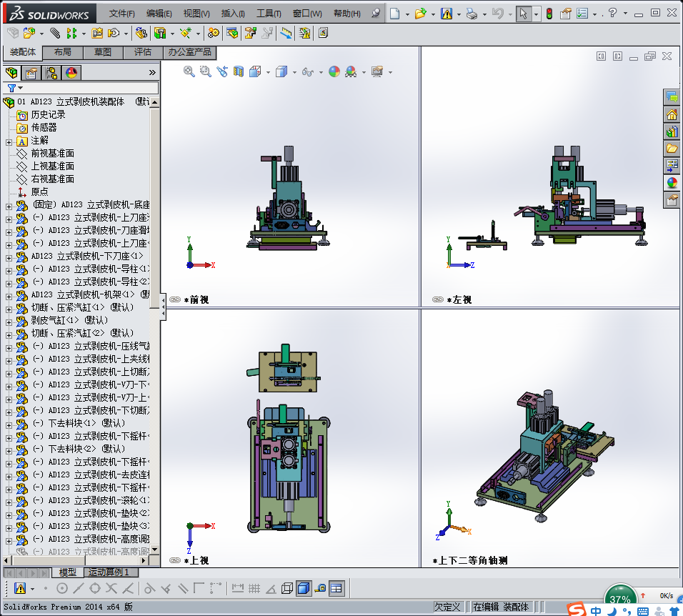Switch to the 运动算例1 tab
This screenshot has width=683, height=616.
(110, 572)
